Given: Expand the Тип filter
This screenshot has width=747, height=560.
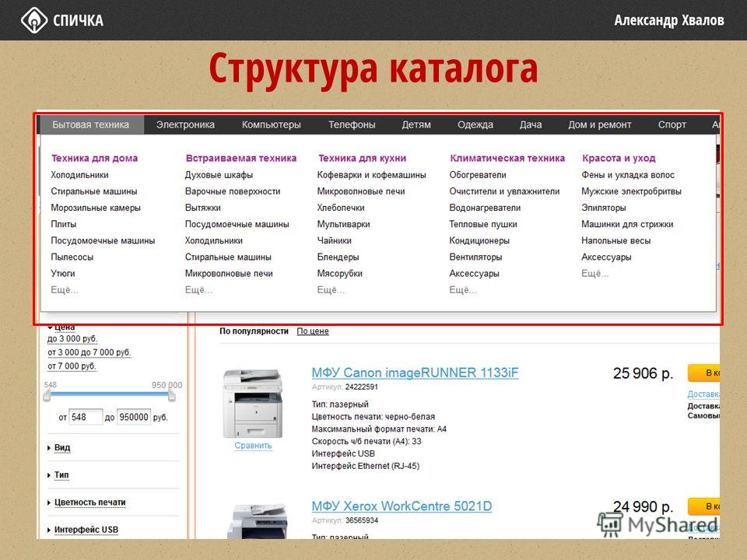Looking at the screenshot, I should click(61, 474).
